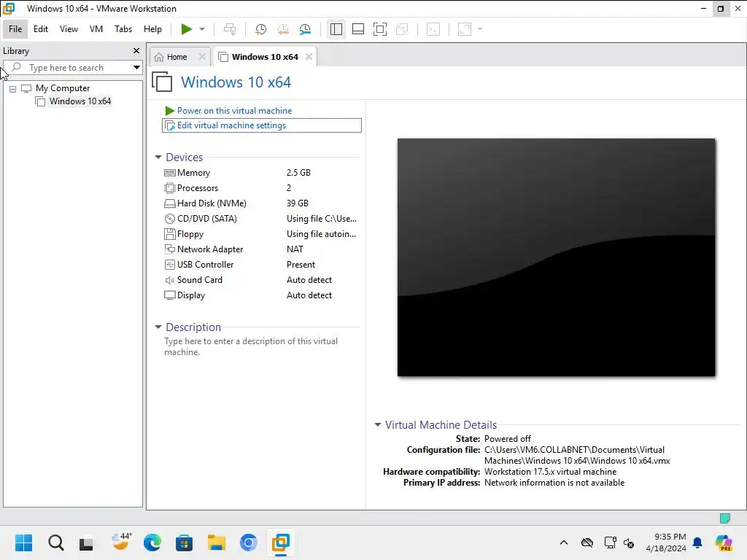
Task: Open the Edit menu
Action: (41, 29)
